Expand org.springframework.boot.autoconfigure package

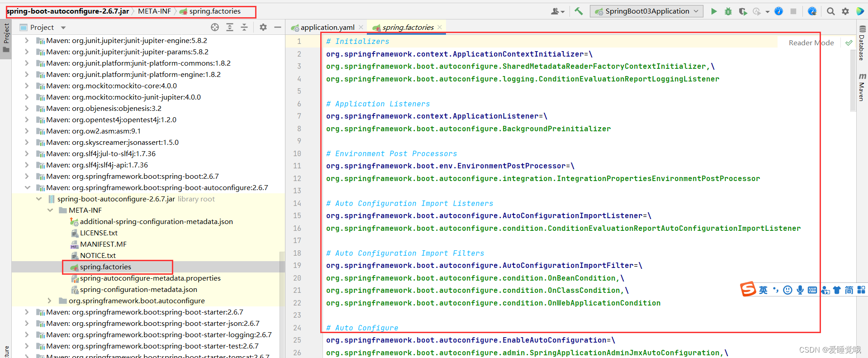pos(50,301)
